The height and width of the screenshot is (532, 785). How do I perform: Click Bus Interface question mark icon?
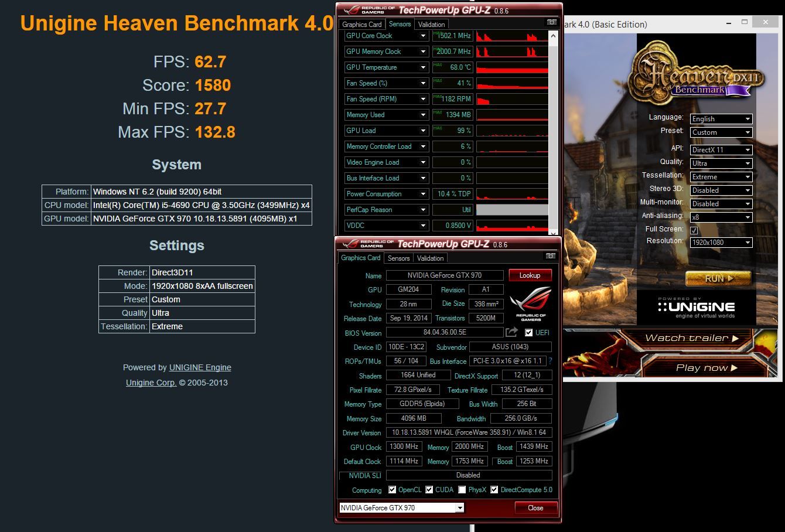[x=550, y=361]
